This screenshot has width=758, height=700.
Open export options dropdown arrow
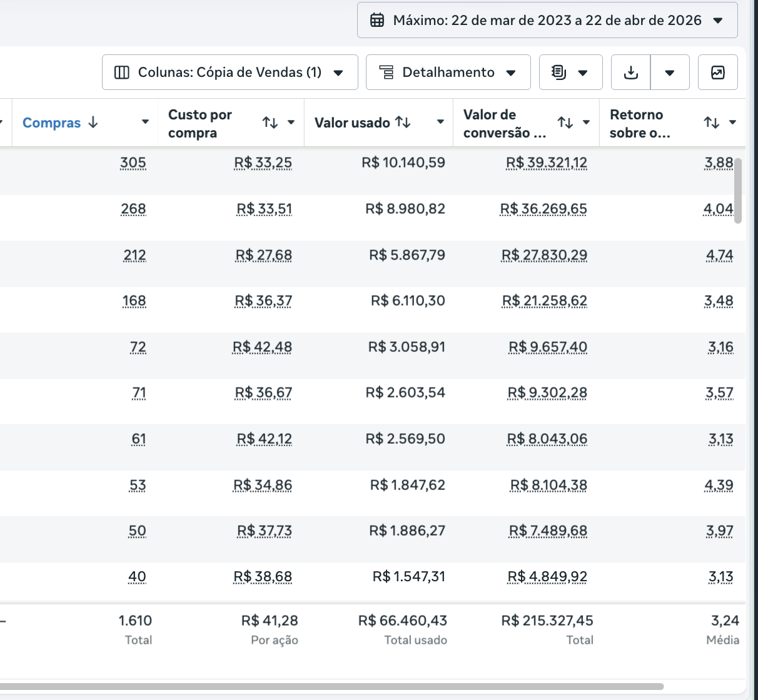670,72
